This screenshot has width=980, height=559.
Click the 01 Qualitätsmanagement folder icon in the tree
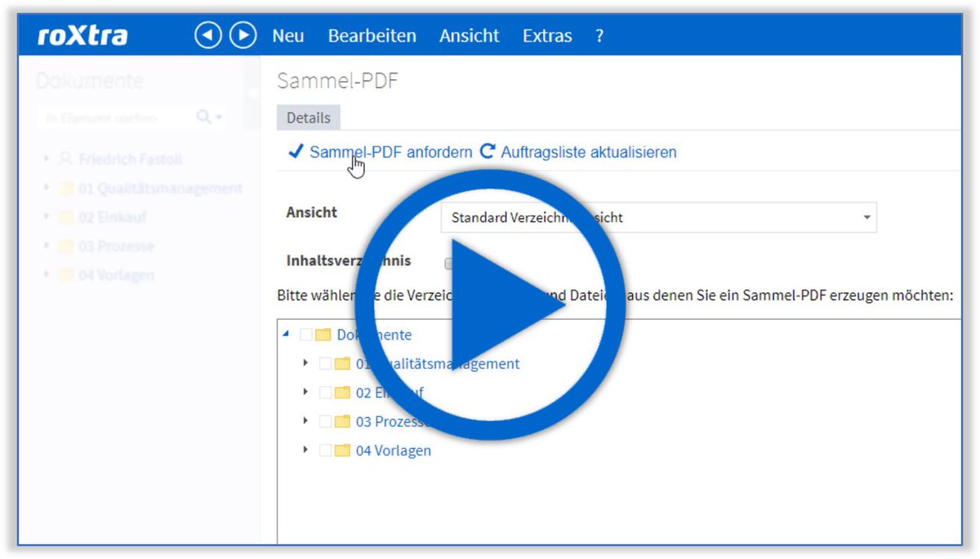(x=342, y=364)
